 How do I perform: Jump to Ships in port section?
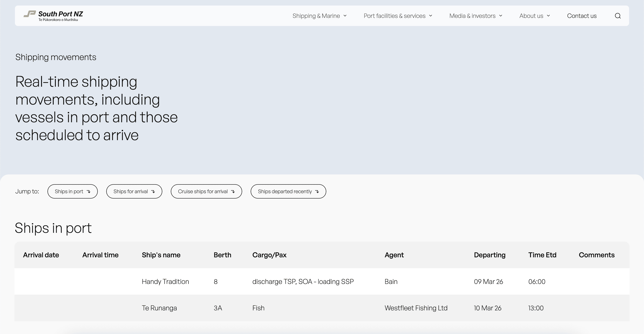tap(69, 191)
